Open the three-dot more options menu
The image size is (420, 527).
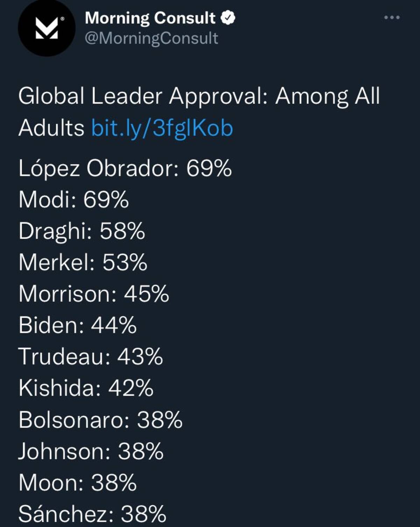(x=392, y=17)
